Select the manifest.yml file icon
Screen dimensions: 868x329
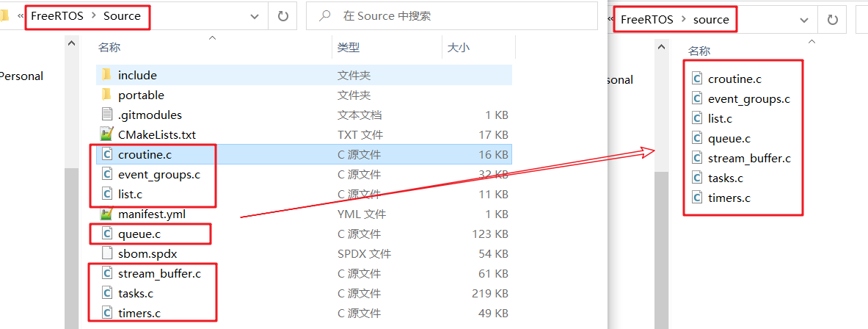(107, 214)
